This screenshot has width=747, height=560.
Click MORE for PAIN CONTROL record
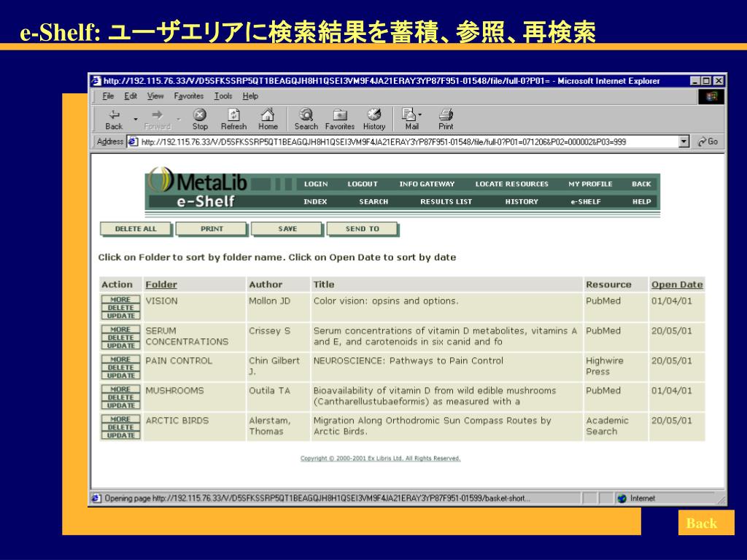pyautogui.click(x=120, y=359)
